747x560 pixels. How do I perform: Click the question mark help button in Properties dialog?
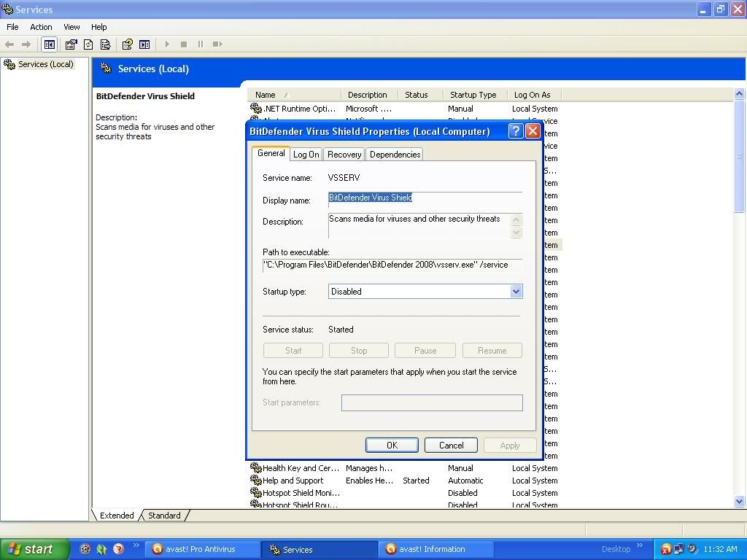pyautogui.click(x=516, y=131)
